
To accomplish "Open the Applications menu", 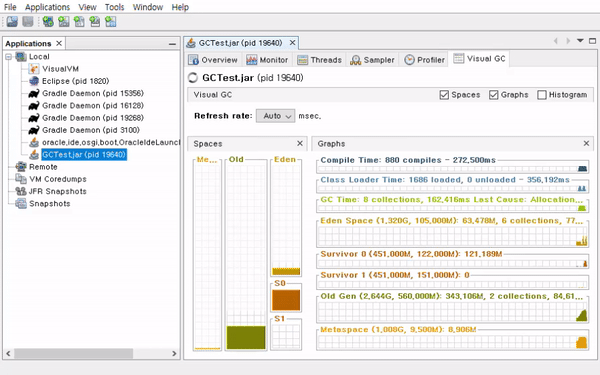I will tap(47, 7).
